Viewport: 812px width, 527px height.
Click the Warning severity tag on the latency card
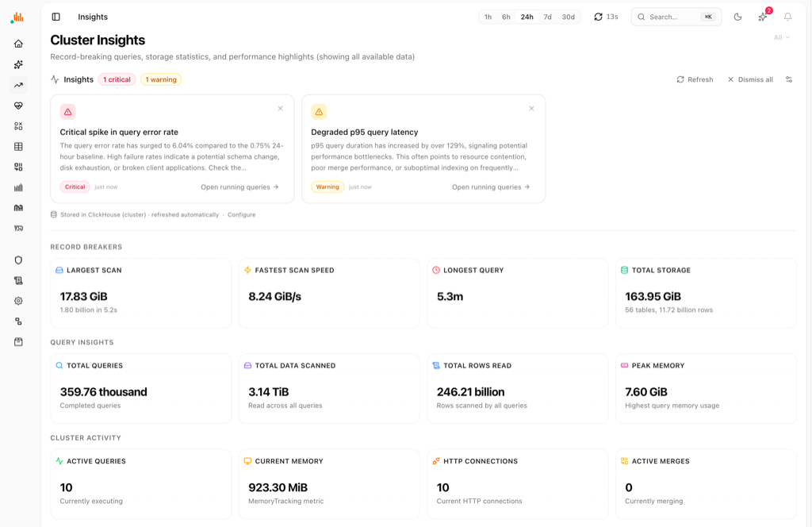coord(327,187)
